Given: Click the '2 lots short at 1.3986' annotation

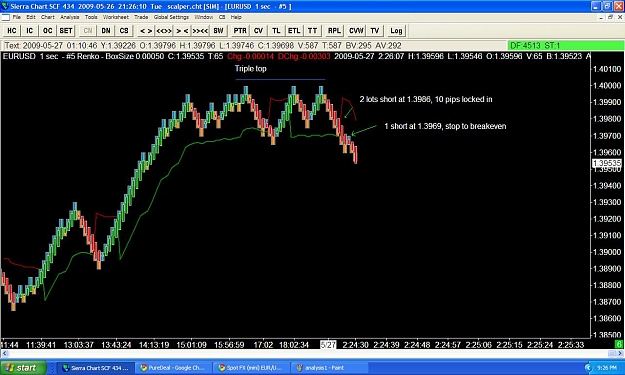Looking at the screenshot, I should (x=426, y=99).
